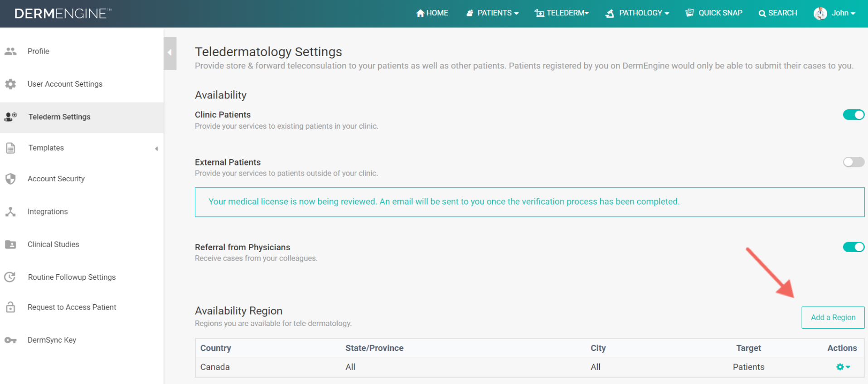Click the Patients icon in navbar
The width and height of the screenshot is (868, 384).
coord(470,13)
